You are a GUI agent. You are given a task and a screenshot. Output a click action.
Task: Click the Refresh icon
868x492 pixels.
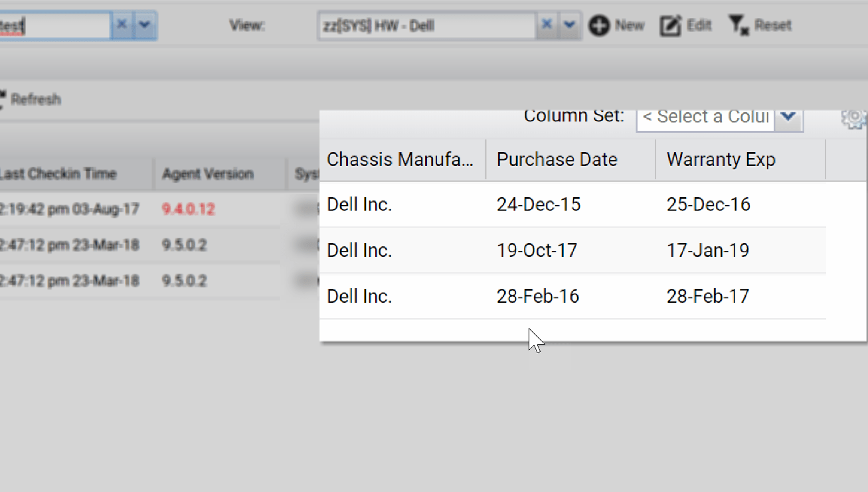[3, 97]
